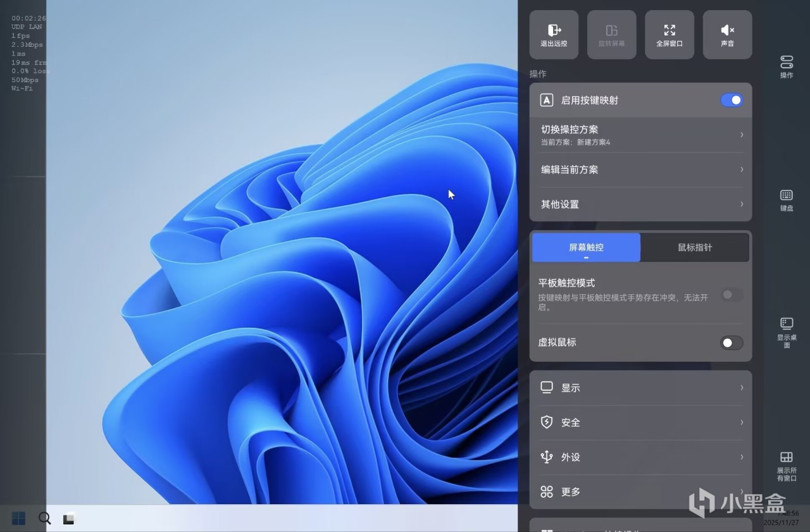Click the 显示桌面 sidebar icon

click(x=787, y=333)
